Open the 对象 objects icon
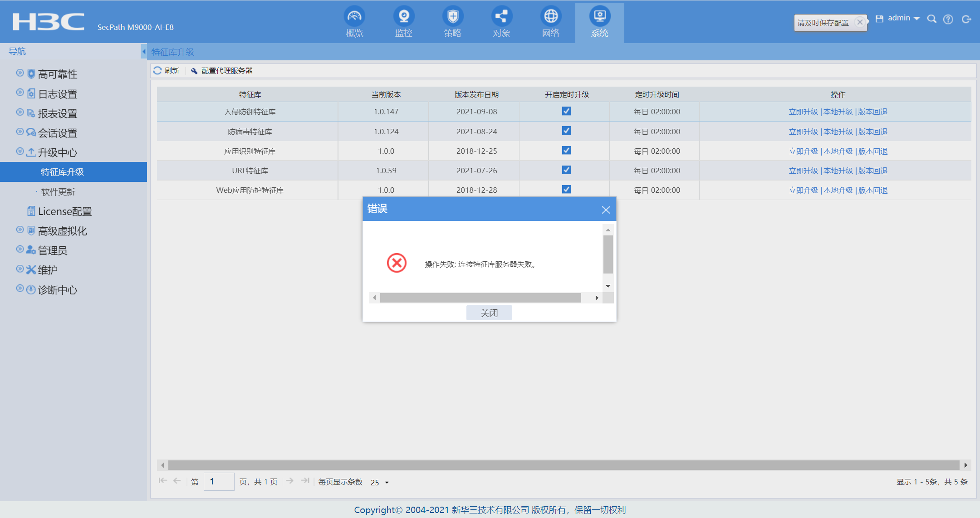The width and height of the screenshot is (980, 518). [501, 17]
